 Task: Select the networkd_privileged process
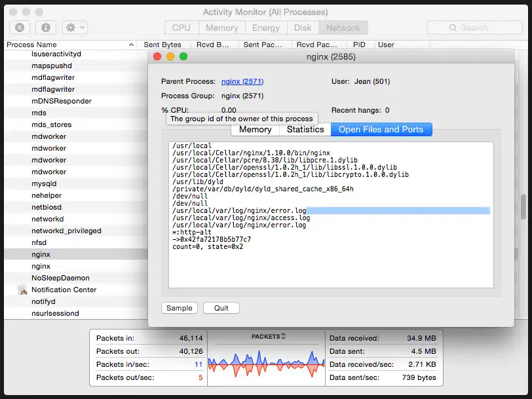point(77,231)
